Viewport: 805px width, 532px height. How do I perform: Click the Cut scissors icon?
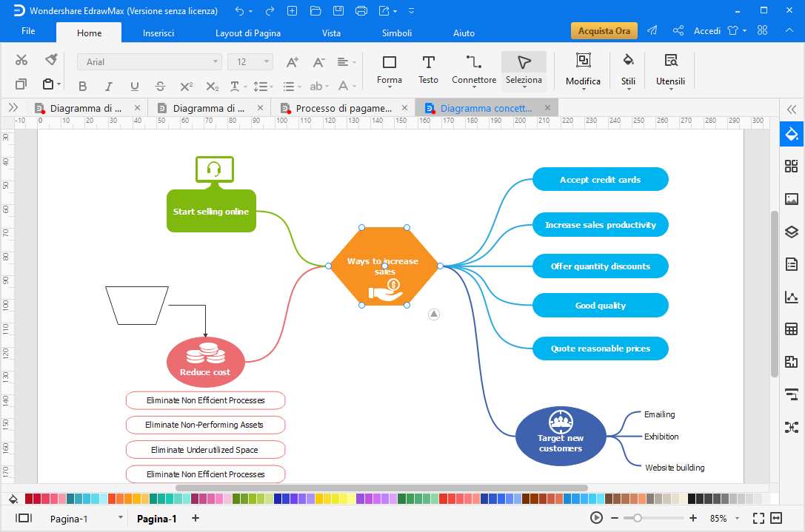21,60
